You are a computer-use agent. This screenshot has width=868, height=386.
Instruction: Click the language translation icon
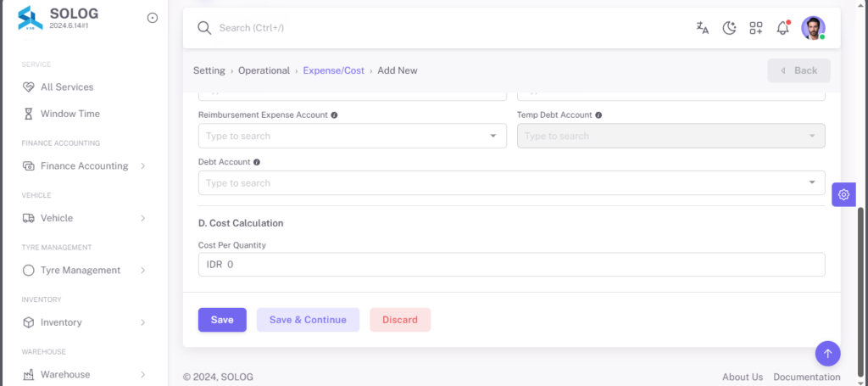[703, 28]
